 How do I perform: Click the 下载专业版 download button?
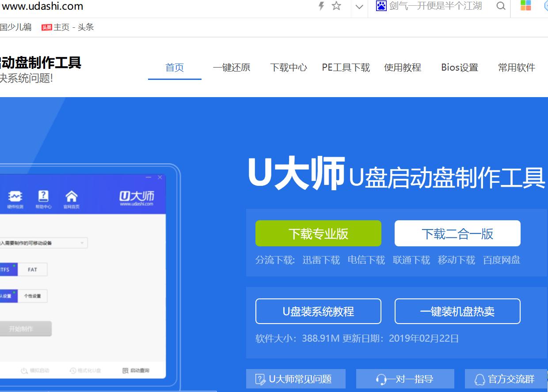tap(318, 233)
